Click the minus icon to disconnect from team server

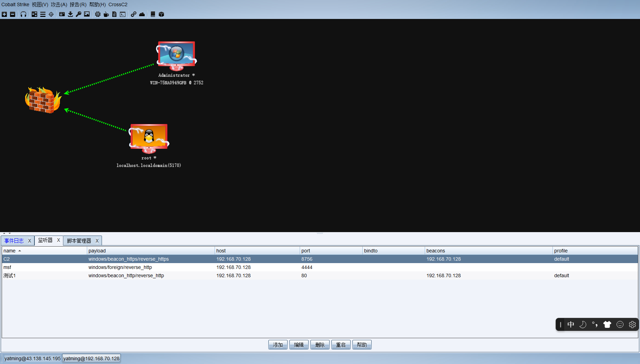pyautogui.click(x=13, y=14)
